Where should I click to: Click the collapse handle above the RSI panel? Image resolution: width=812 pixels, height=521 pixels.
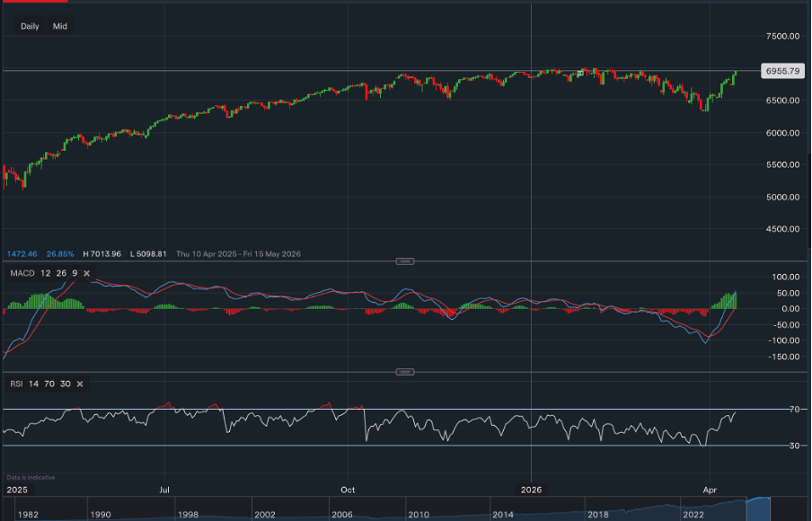(x=405, y=370)
